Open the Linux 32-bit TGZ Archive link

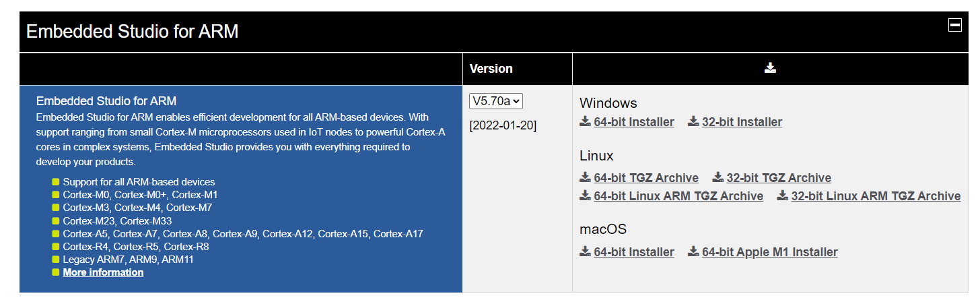[779, 178]
